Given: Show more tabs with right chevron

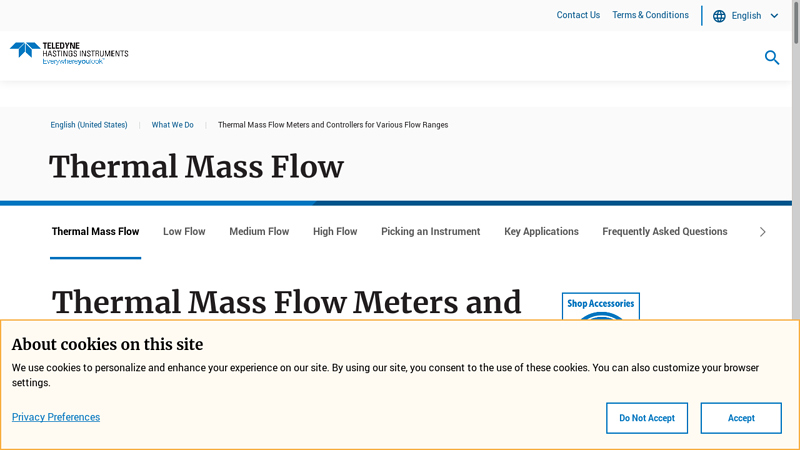Looking at the screenshot, I should 763,232.
